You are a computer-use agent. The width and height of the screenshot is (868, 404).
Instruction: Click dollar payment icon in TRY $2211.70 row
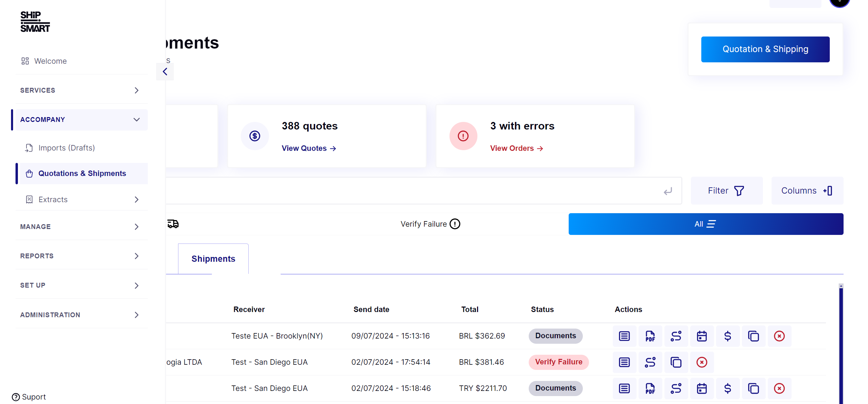tap(727, 389)
